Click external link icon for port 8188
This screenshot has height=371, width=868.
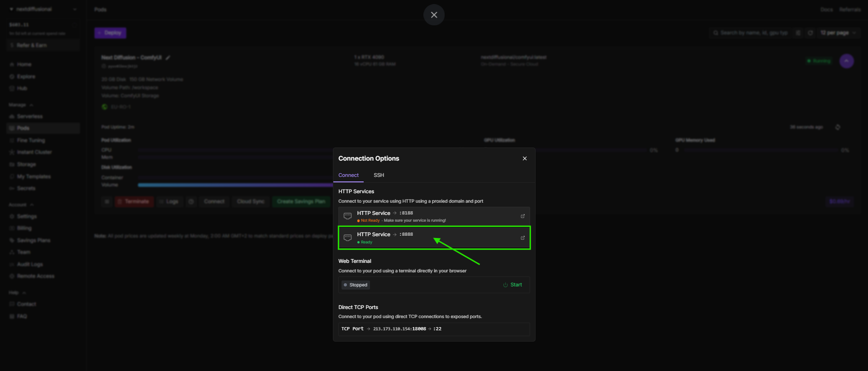pos(522,216)
